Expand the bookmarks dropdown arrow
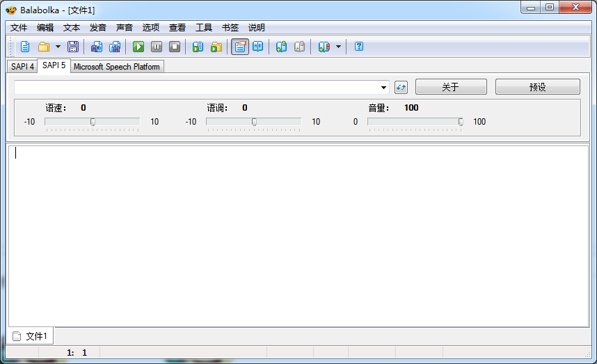 [x=338, y=47]
